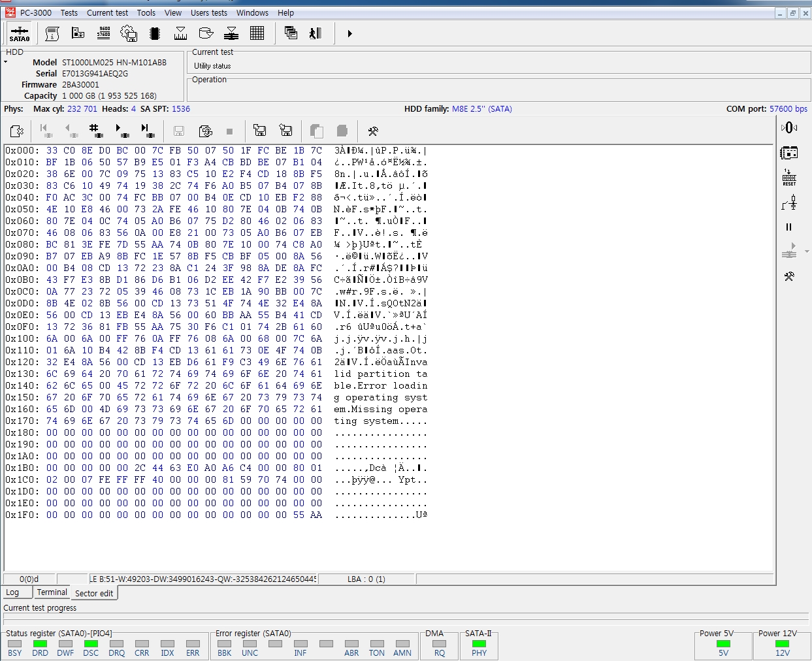
Task: Open the chip/ROM icon in the toolbar
Action: coord(155,33)
